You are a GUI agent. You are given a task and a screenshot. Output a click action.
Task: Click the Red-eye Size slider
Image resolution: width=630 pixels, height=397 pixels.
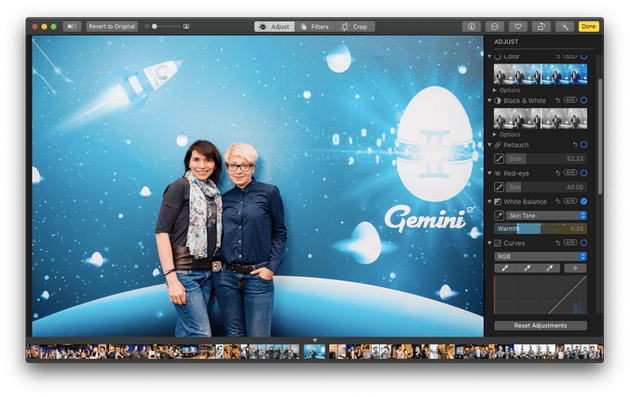coord(546,187)
